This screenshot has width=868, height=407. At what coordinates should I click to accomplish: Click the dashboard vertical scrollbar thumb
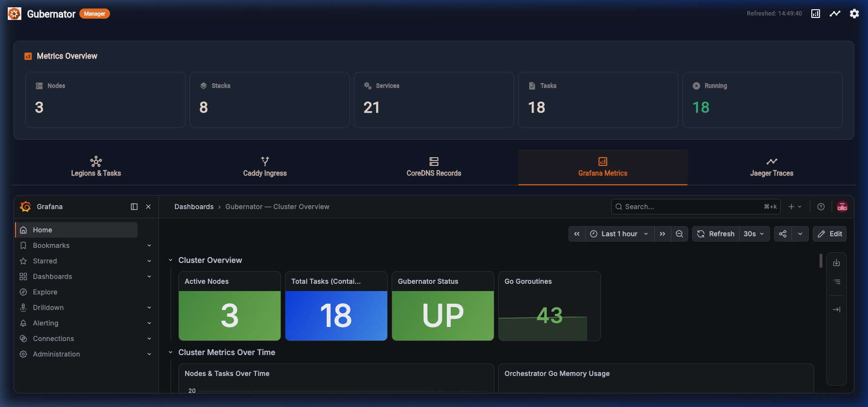pos(821,260)
